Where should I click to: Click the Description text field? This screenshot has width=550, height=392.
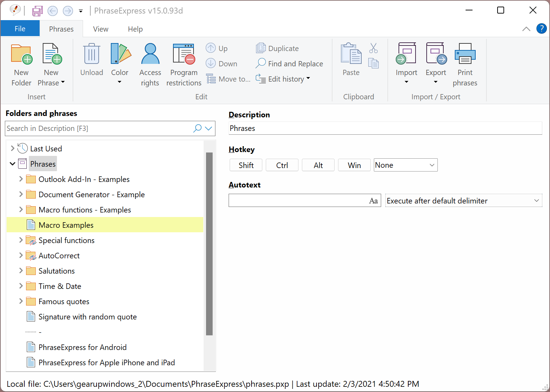pyautogui.click(x=385, y=128)
